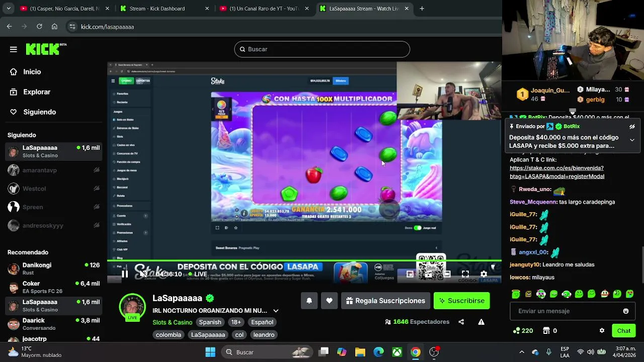View site information icon in address bar
Image resolution: width=644 pixels, height=362 pixels.
tap(72, 27)
